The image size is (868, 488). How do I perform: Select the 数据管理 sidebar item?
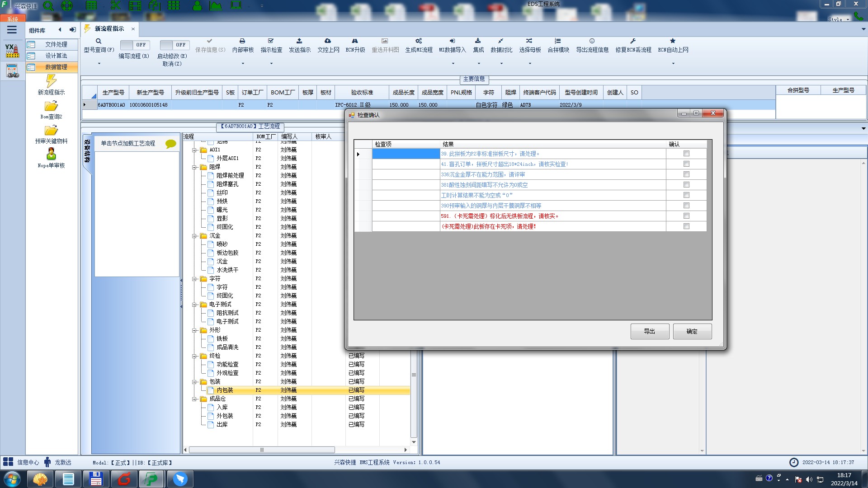(x=56, y=67)
